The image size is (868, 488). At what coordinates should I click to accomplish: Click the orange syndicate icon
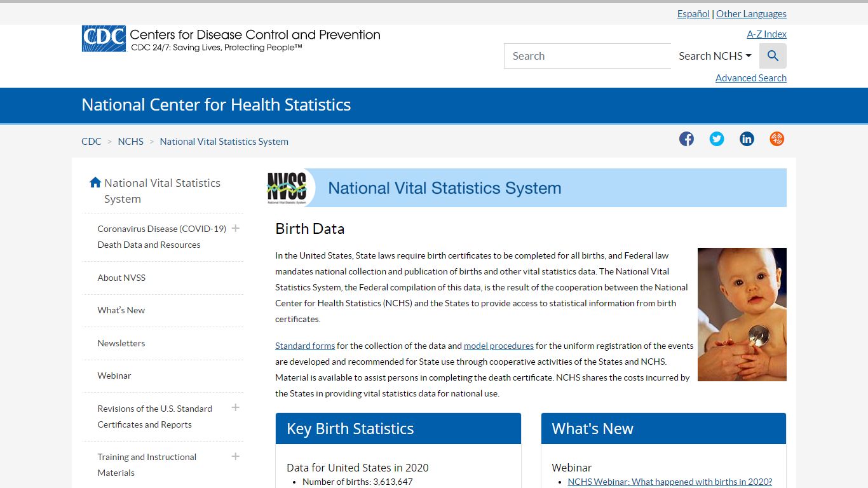point(776,139)
